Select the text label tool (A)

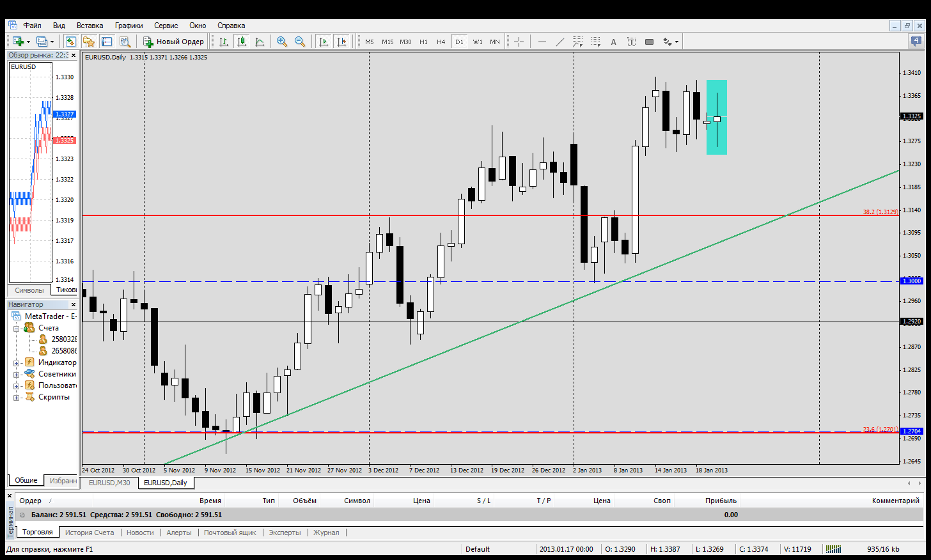pos(613,42)
